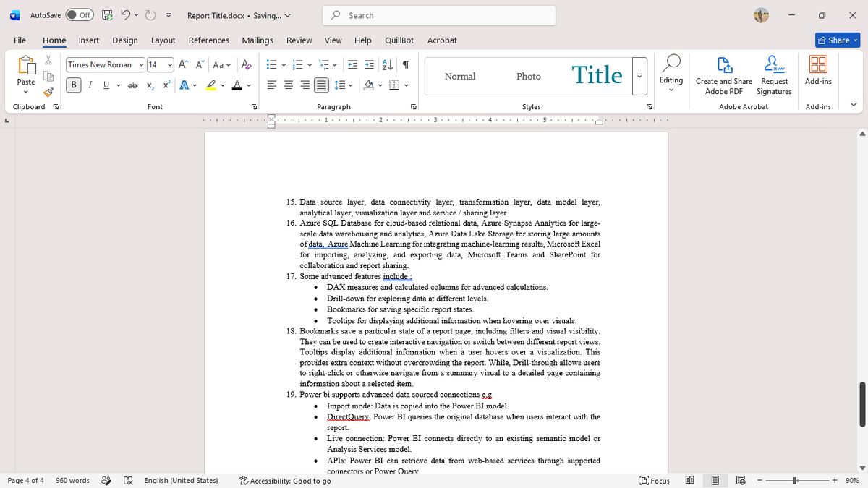Apply the Title style

pyautogui.click(x=597, y=76)
